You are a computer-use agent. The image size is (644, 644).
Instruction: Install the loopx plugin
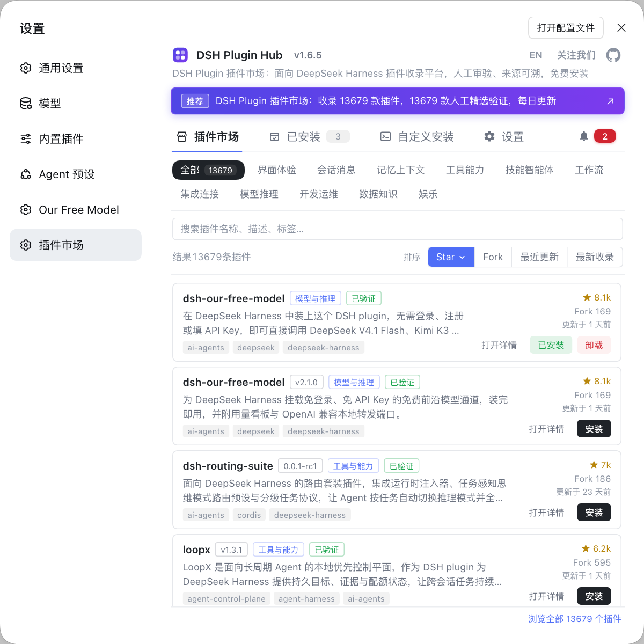(x=594, y=596)
